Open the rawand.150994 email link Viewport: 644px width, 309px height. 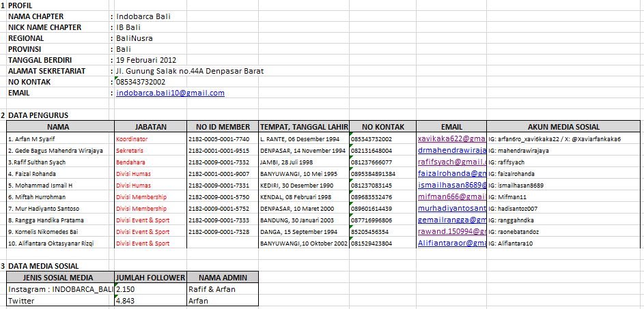point(452,231)
